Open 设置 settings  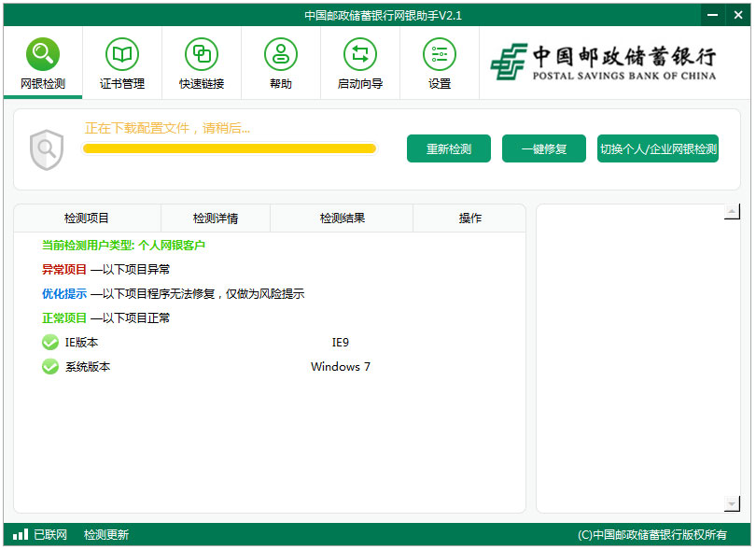440,63
